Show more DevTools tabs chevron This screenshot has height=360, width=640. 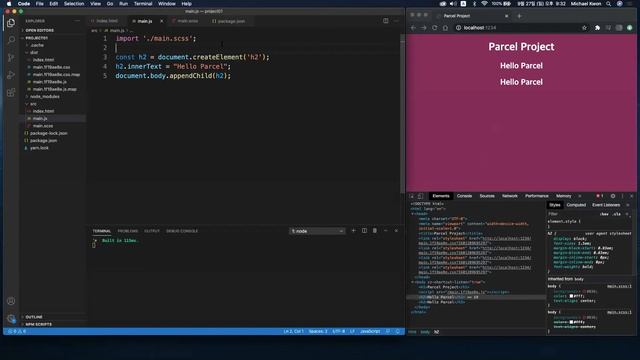[580, 196]
